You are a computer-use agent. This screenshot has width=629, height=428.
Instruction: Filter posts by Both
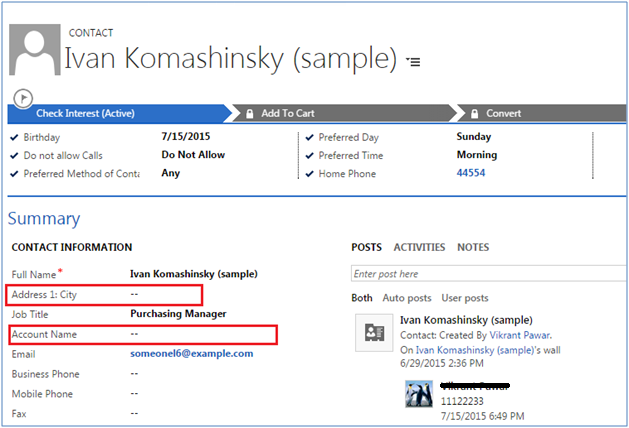(x=362, y=298)
